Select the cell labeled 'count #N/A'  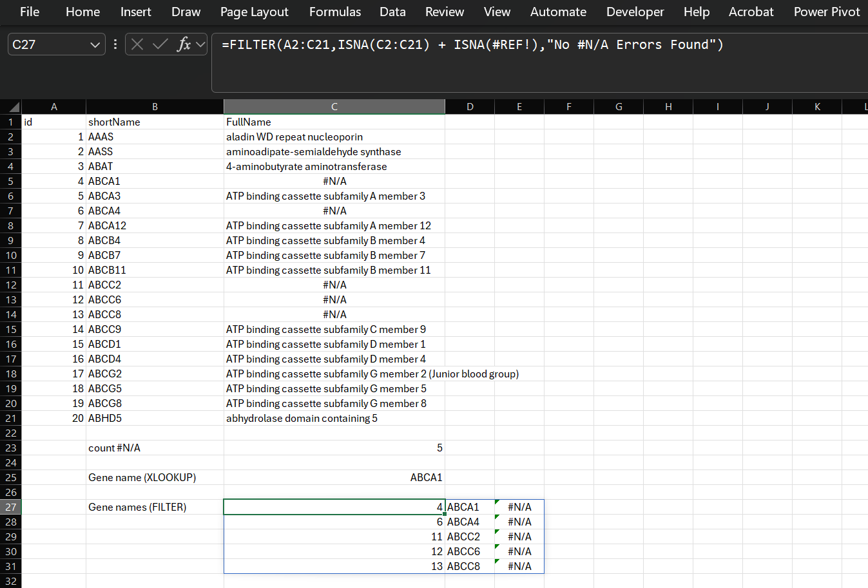155,448
